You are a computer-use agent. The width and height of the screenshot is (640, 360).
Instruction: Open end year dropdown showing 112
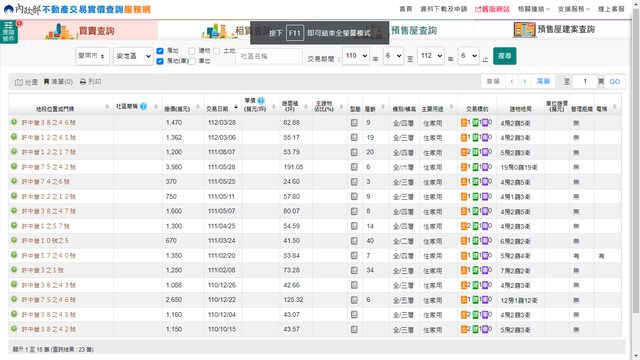431,56
